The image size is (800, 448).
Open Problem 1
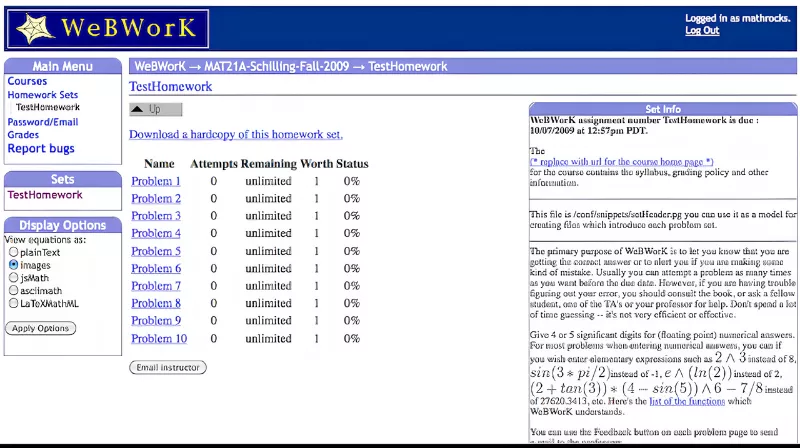tap(156, 181)
